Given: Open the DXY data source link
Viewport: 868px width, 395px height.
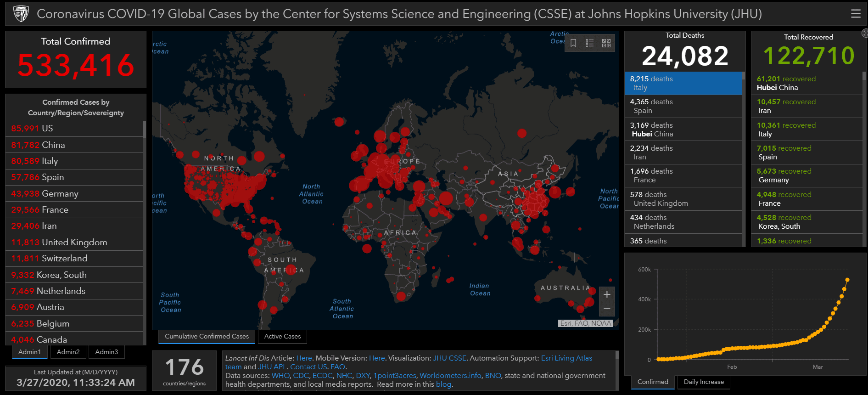Looking at the screenshot, I should (x=363, y=376).
